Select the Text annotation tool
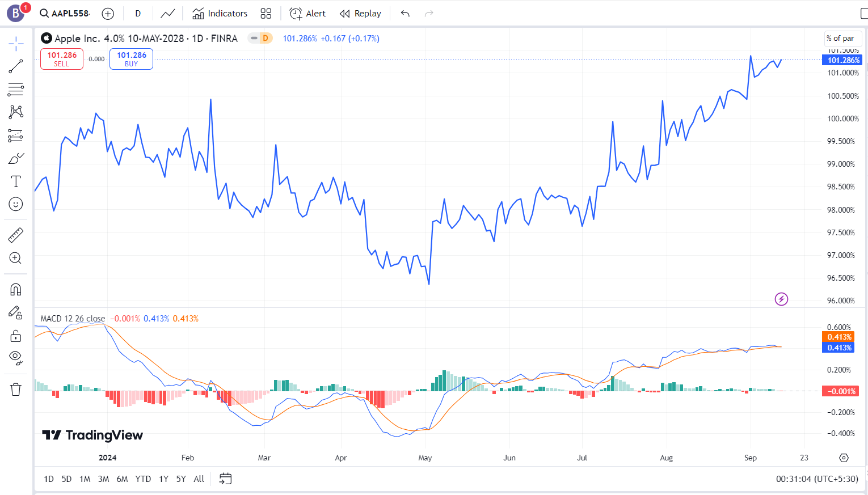 (16, 181)
